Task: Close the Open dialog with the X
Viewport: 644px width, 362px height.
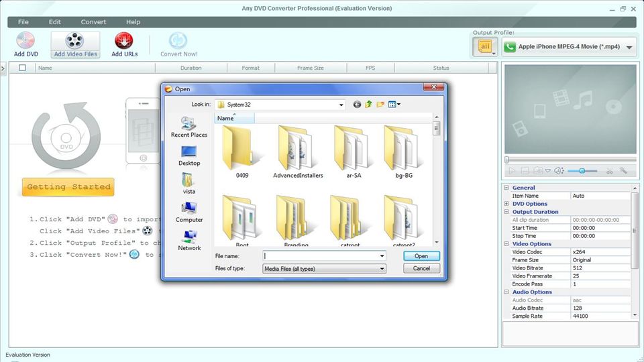Action: (433, 87)
